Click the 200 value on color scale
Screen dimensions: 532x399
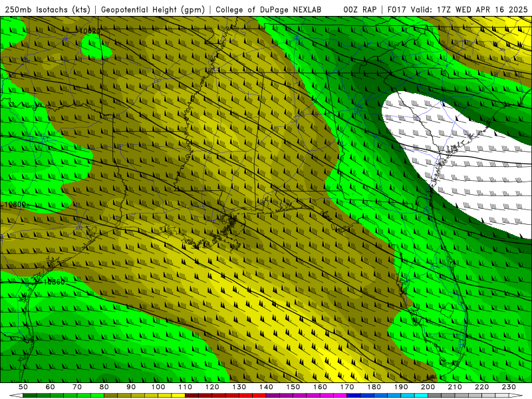tap(428, 387)
